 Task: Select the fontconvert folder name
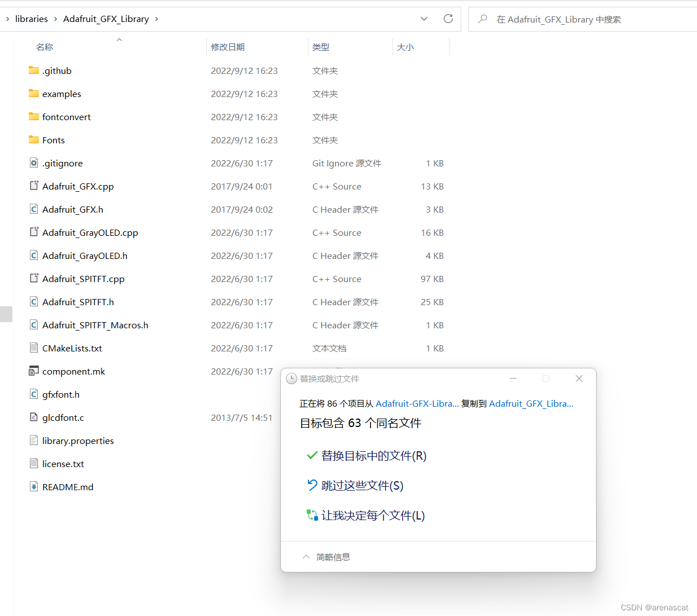(67, 117)
